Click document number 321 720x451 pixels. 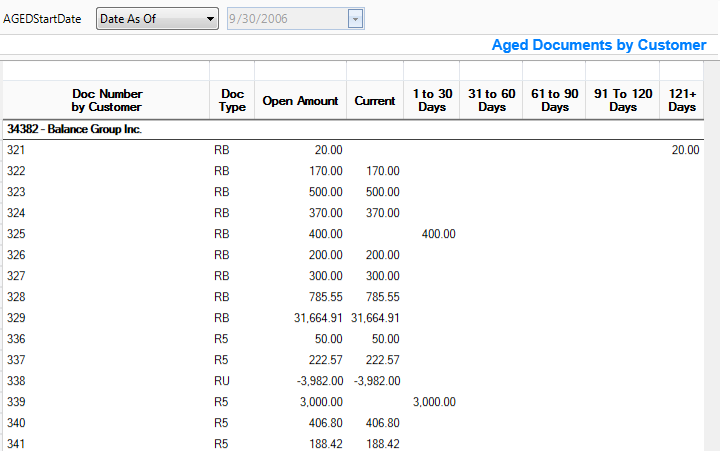coord(15,150)
